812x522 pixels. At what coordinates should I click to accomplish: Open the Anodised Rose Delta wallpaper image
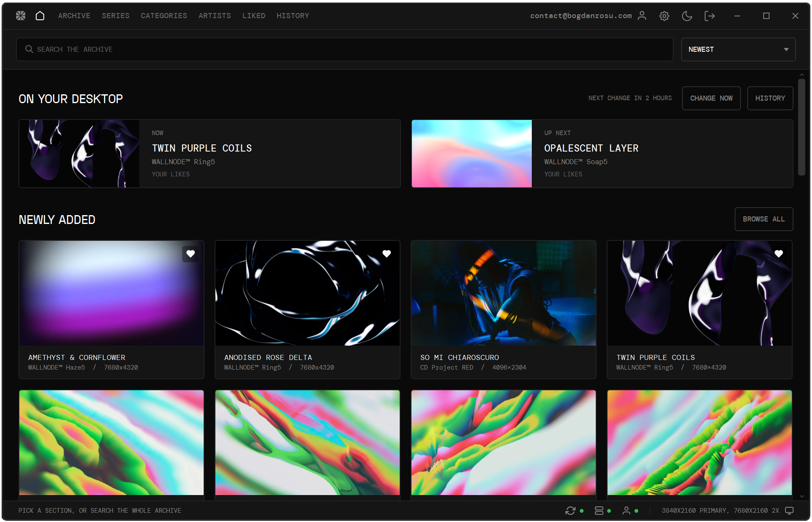[x=308, y=293]
